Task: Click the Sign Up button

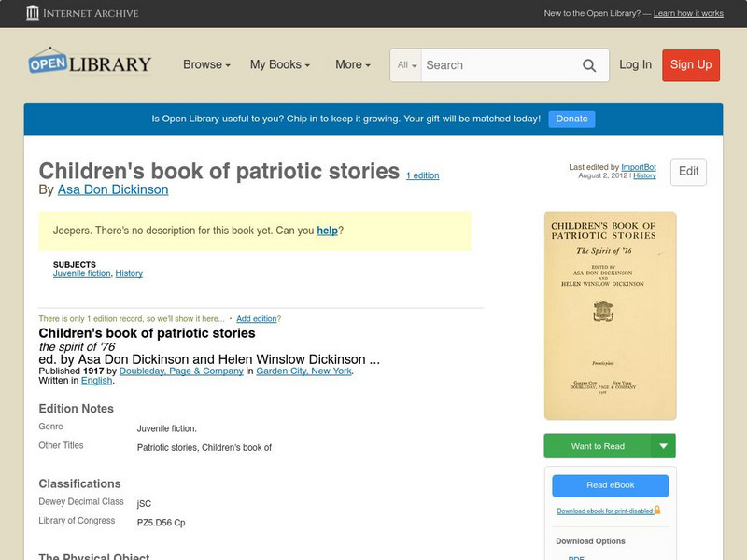Action: (690, 65)
